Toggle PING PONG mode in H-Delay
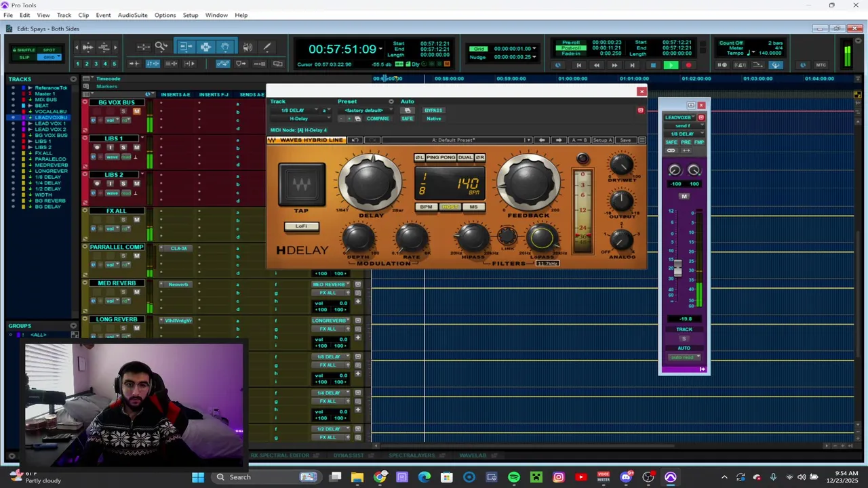 point(441,157)
